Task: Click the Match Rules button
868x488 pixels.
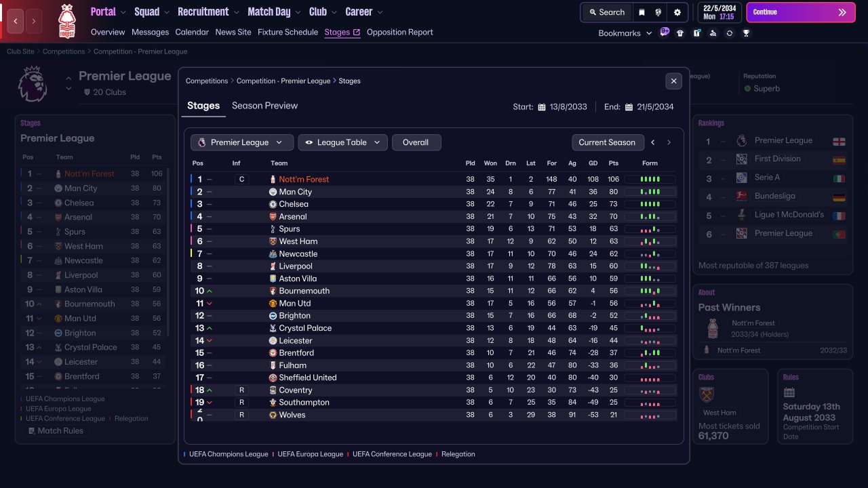Action: point(55,430)
